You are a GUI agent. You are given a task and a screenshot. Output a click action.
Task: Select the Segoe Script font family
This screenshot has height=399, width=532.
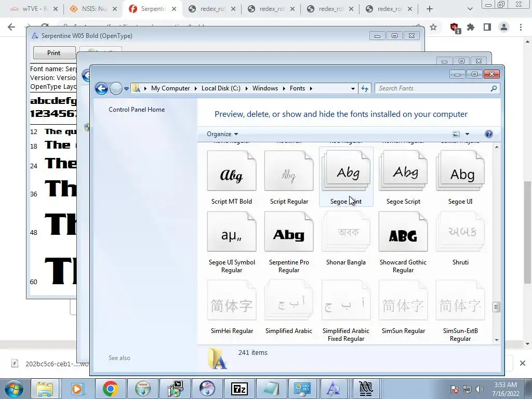tap(403, 170)
